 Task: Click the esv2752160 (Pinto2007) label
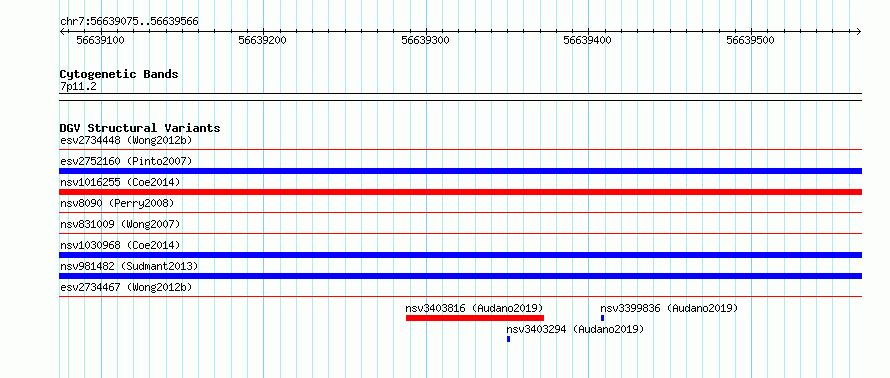(126, 161)
